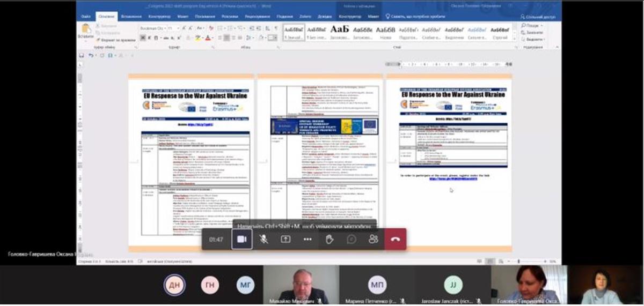Viewport: 644px width, 306px height.
Task: Open the Bookman font name dropdown
Action: [x=152, y=28]
